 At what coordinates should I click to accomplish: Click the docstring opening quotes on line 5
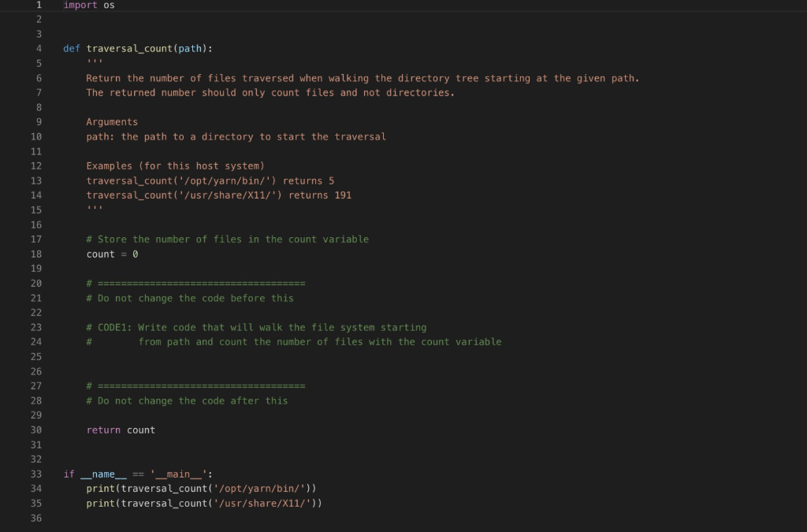[94, 62]
